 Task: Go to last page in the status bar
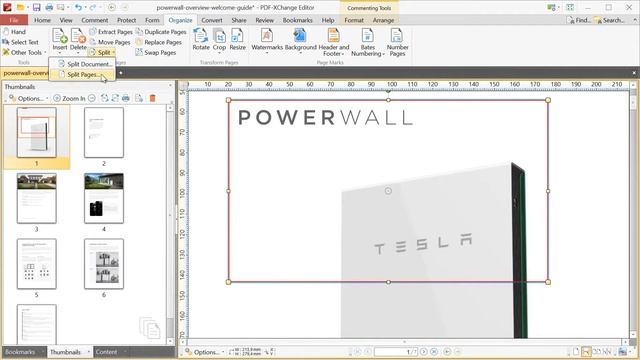434,351
